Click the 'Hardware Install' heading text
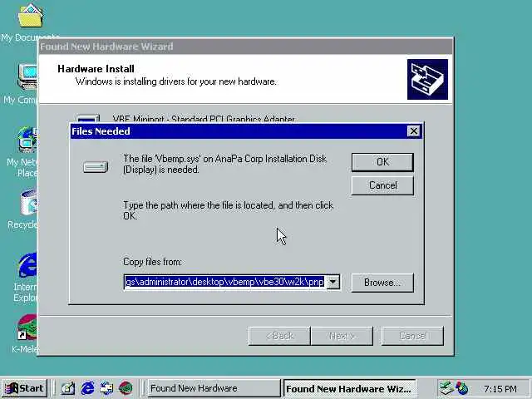 click(96, 69)
